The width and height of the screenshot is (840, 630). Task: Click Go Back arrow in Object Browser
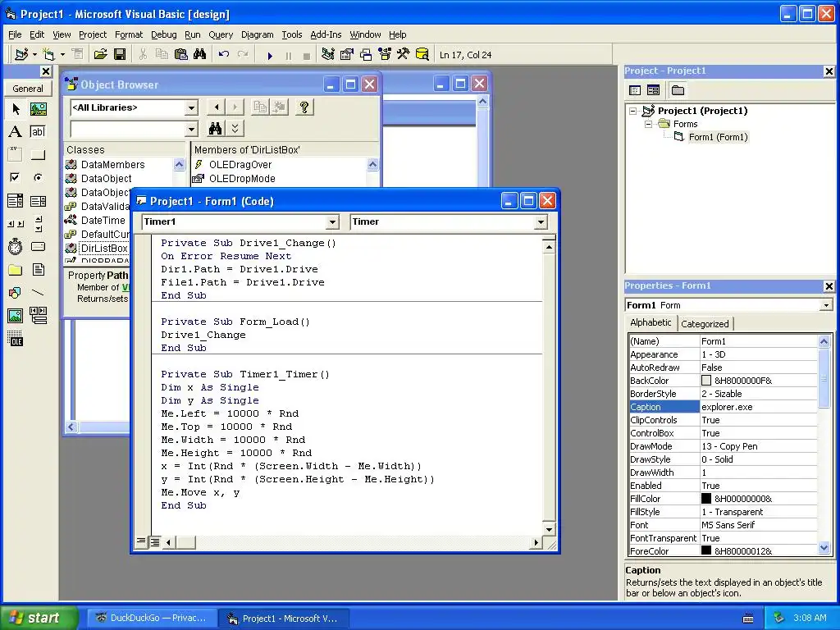[217, 107]
